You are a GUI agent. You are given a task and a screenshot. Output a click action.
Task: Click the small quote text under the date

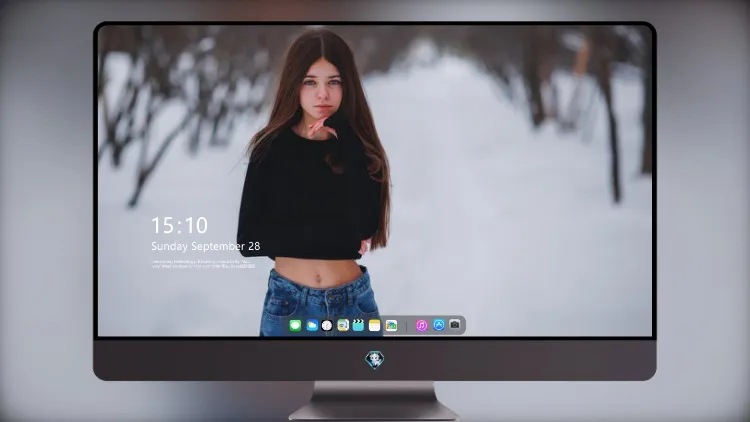pyautogui.click(x=203, y=264)
